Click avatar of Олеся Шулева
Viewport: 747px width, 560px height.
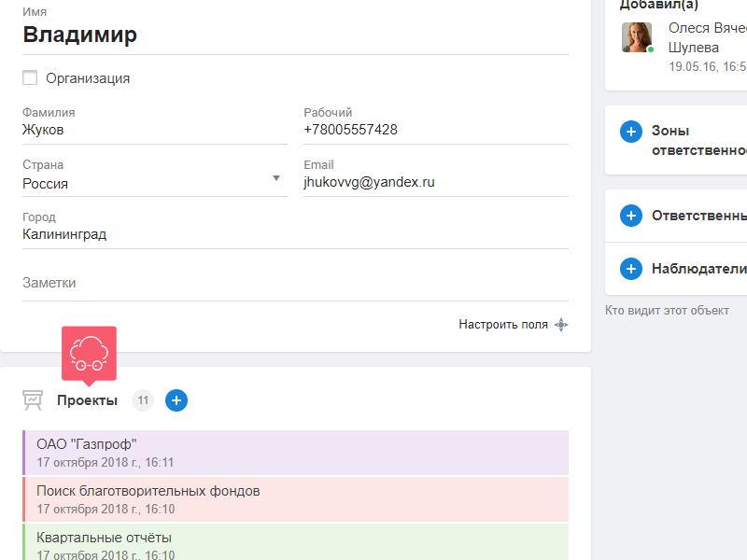coord(637,37)
